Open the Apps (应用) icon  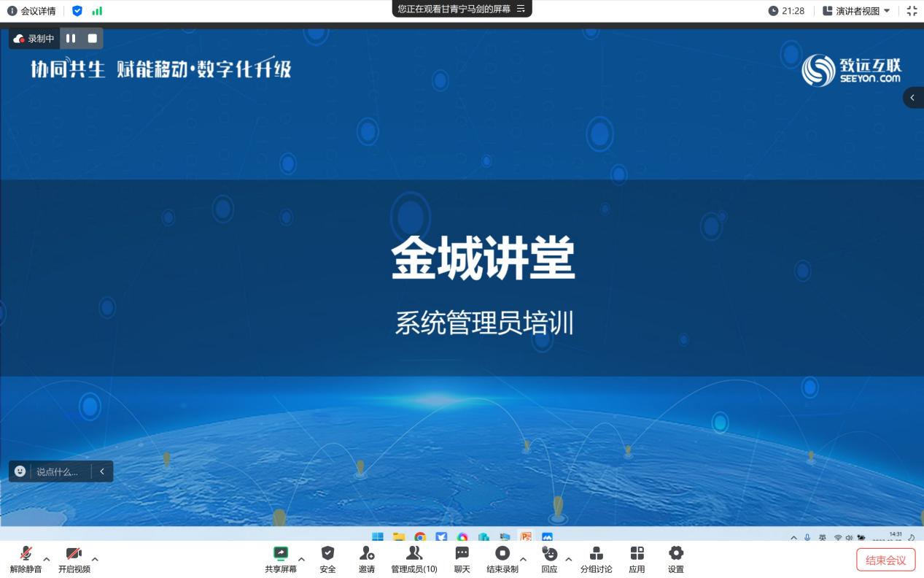coord(637,554)
